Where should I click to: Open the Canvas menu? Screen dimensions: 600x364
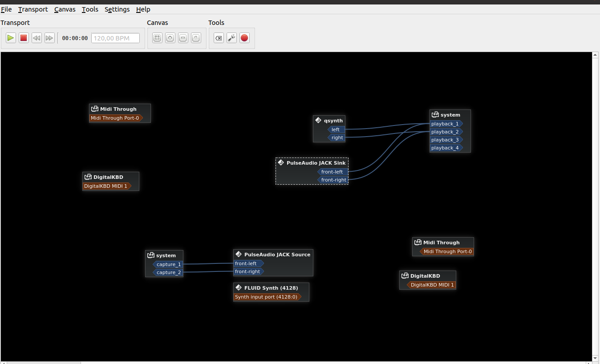65,9
